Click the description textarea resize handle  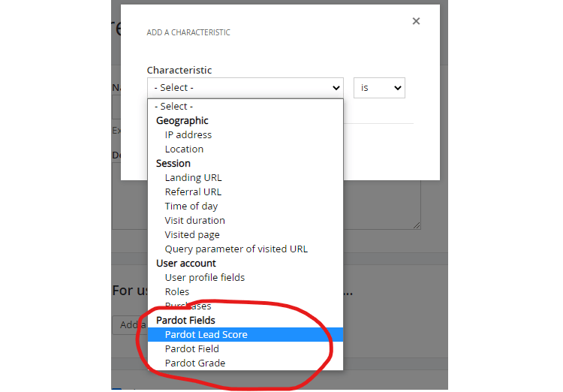[416, 225]
